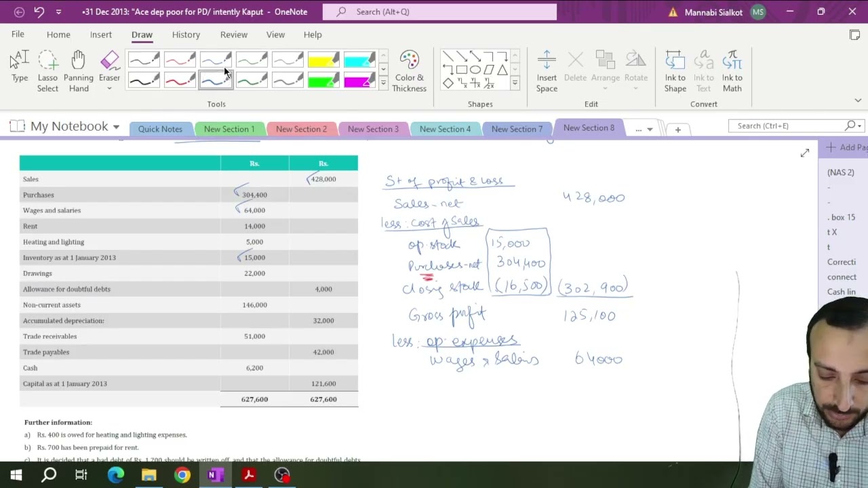Viewport: 868px width, 488px height.
Task: Switch to the Review ribbon tab
Action: click(234, 35)
